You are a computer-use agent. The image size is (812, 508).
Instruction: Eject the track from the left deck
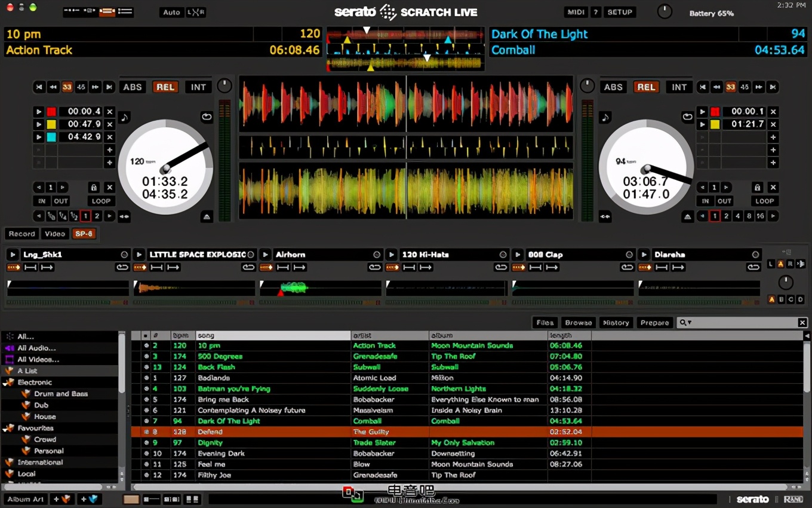point(207,216)
